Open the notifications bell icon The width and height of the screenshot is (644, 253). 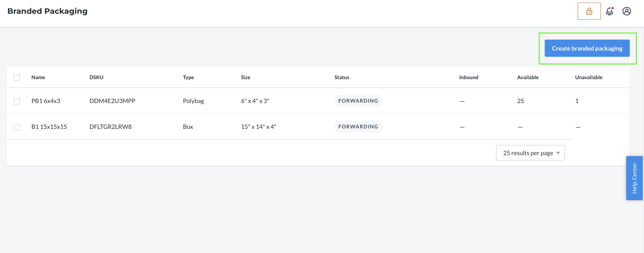[609, 11]
